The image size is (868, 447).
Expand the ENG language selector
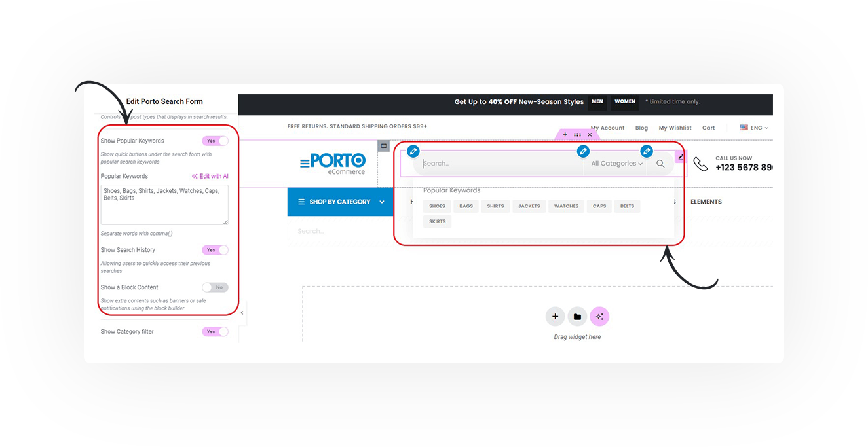pos(754,128)
